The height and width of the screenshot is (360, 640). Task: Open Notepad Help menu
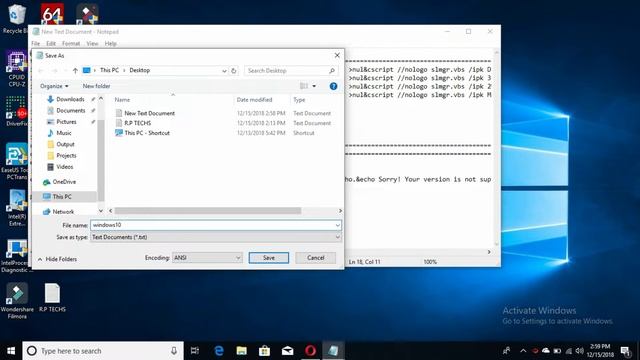tap(111, 43)
